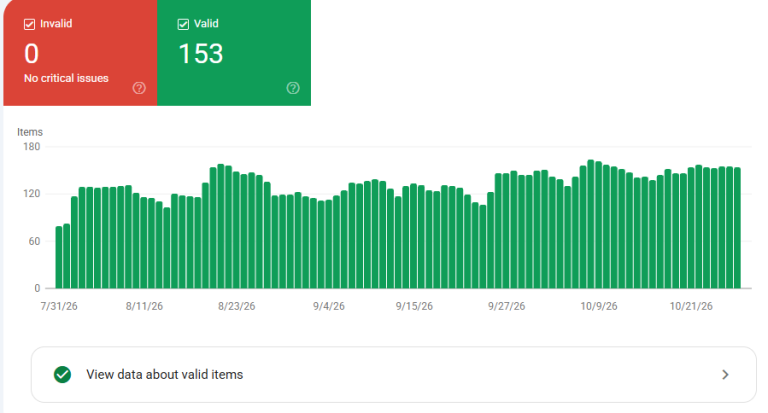Select the red Invalid status card
Image resolution: width=768 pixels, height=413 pixels.
click(80, 53)
